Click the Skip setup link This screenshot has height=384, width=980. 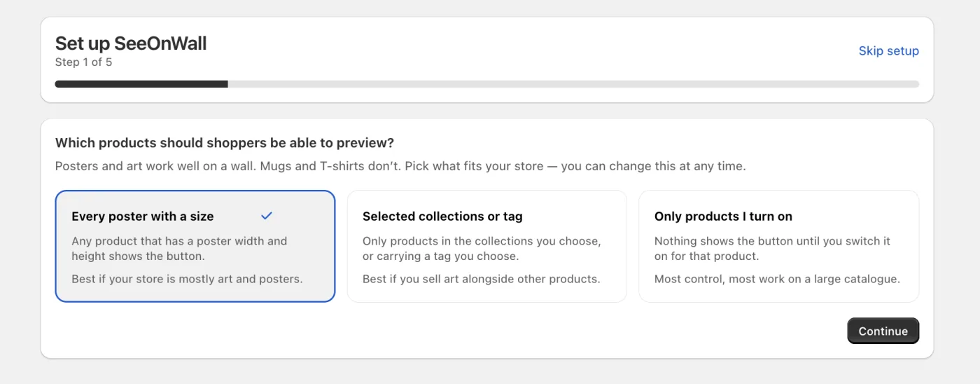click(888, 51)
